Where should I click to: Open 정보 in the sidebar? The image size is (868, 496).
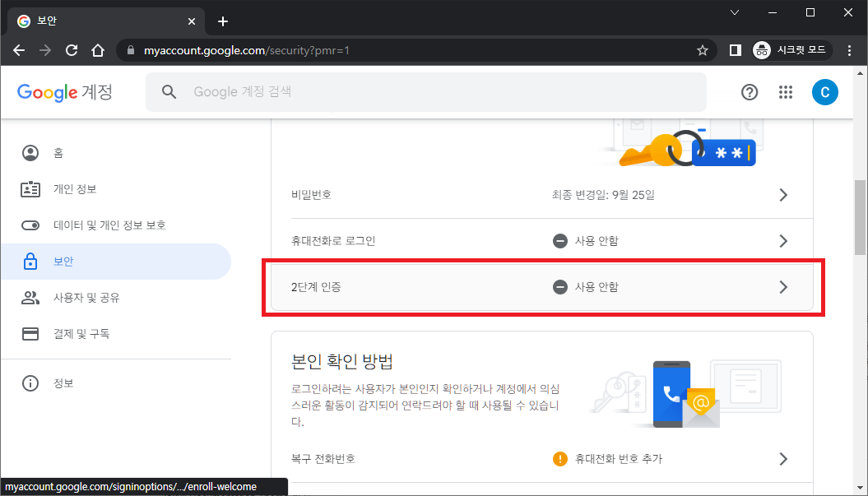click(x=116, y=383)
